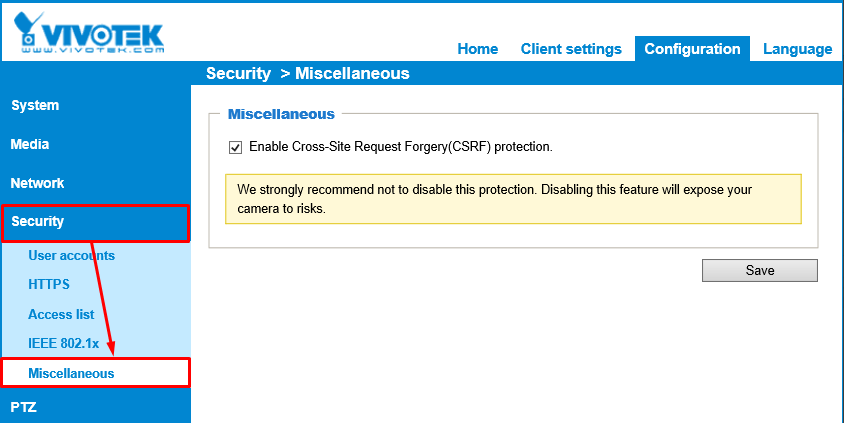Click the yellow CSRF warning message box
Screen dimensions: 844x423
tap(513, 198)
